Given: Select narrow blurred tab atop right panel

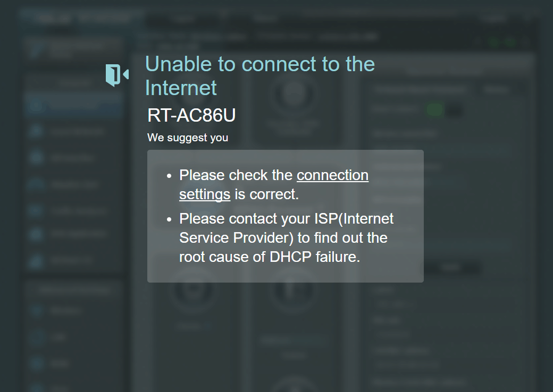Looking at the screenshot, I should 496,89.
